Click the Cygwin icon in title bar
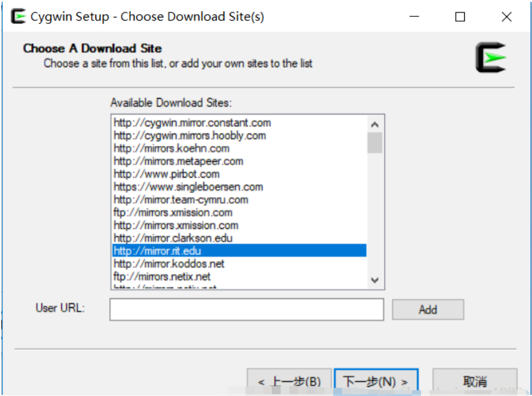Screen dimensions: 532x396 click(18, 17)
